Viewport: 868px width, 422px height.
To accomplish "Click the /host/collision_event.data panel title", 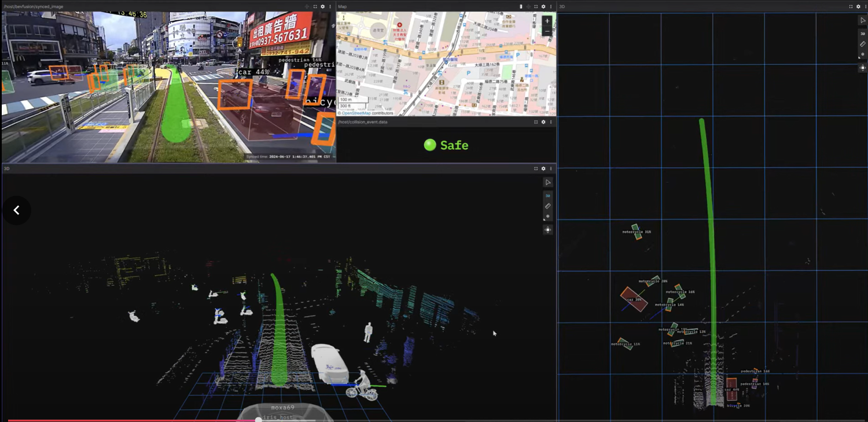I will [363, 122].
